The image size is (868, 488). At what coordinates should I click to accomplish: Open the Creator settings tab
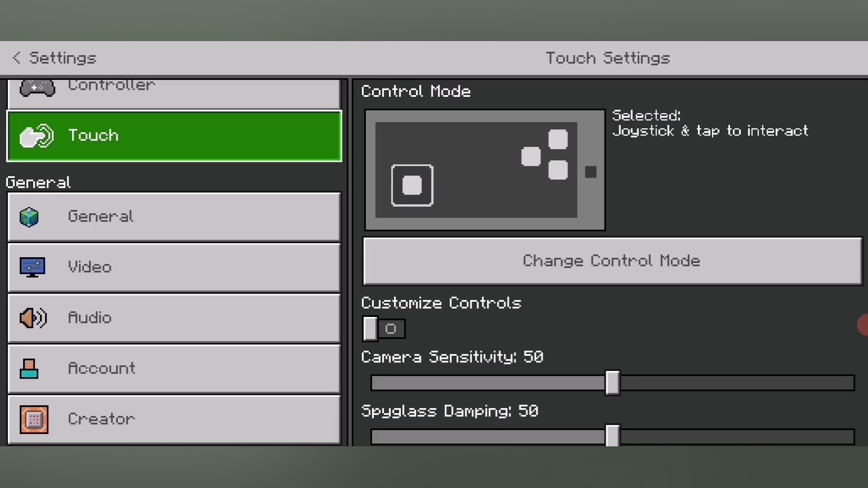click(174, 419)
